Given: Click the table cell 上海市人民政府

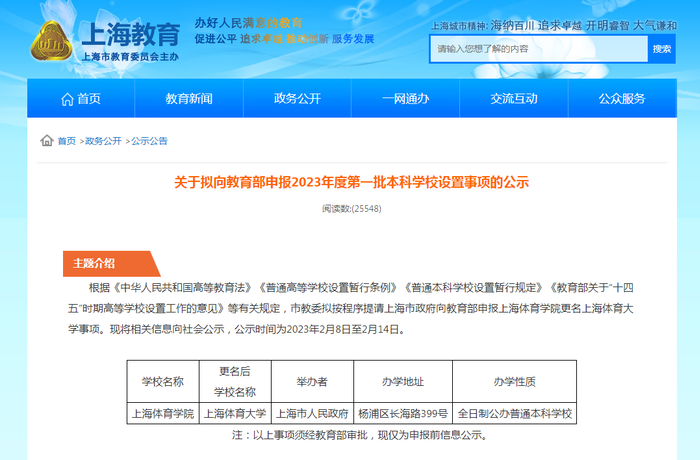Looking at the screenshot, I should (312, 414).
